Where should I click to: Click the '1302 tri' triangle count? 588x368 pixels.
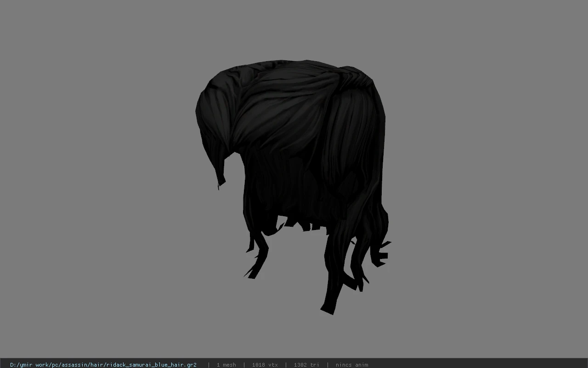tap(306, 365)
